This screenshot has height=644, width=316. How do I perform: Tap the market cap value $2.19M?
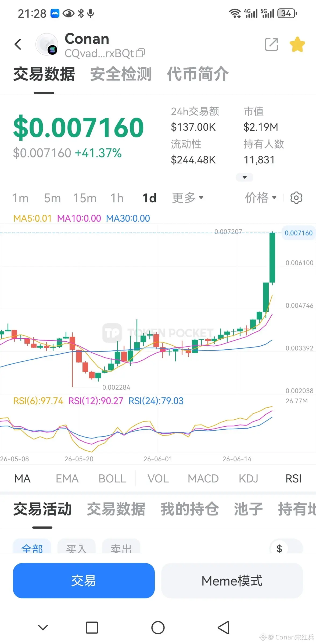click(x=261, y=127)
